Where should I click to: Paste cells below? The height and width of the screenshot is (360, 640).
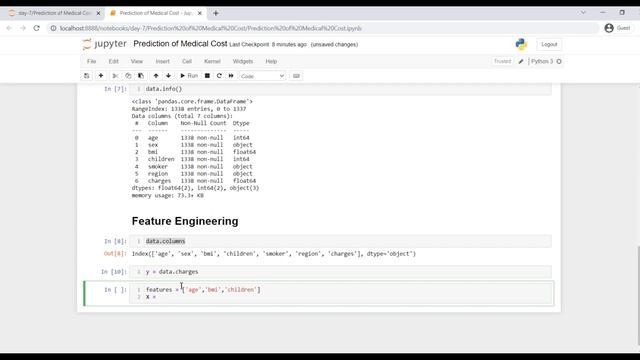141,76
